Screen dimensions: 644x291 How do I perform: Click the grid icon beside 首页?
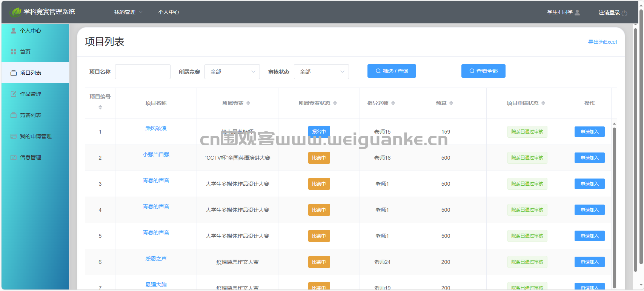click(14, 52)
